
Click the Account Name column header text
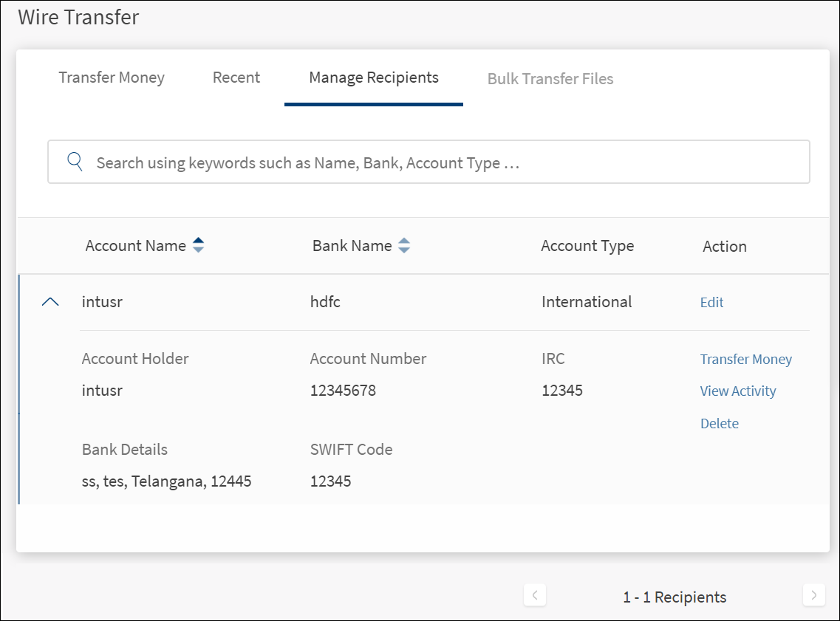[135, 246]
